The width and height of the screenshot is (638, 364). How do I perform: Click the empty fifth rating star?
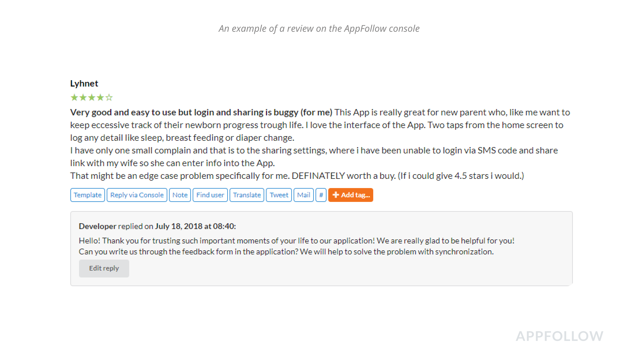coord(109,97)
